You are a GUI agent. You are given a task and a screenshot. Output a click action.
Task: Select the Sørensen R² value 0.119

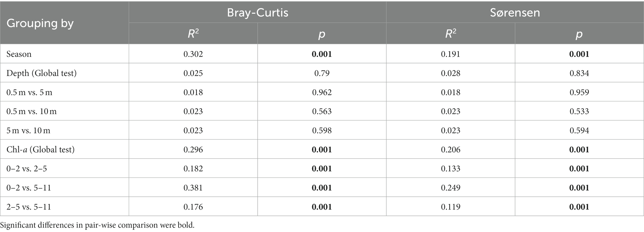[451, 207]
